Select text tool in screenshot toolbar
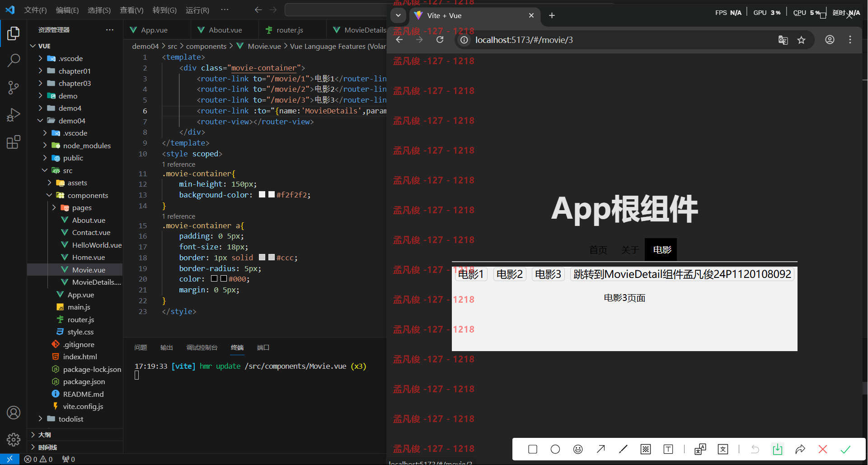Image resolution: width=868 pixels, height=465 pixels. pyautogui.click(x=668, y=449)
